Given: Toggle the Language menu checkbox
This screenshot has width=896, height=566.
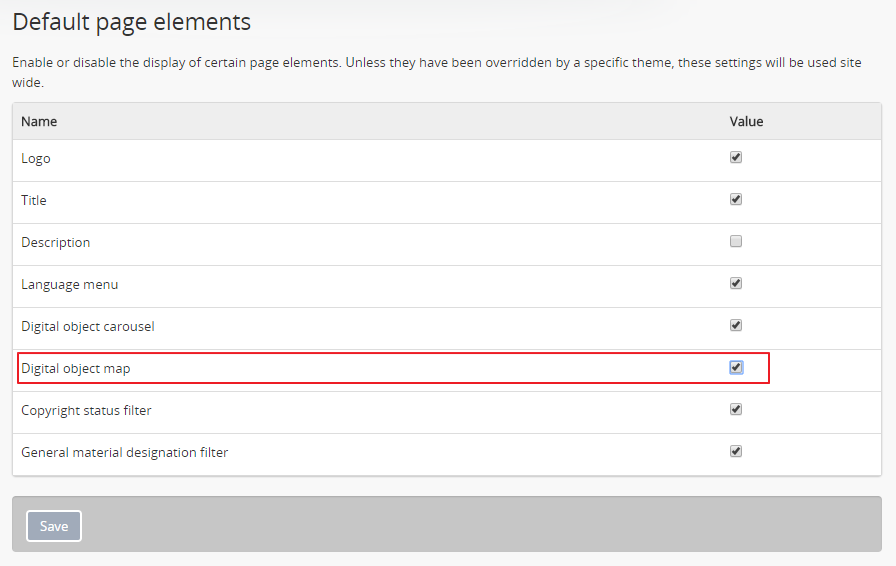Looking at the screenshot, I should coord(736,283).
